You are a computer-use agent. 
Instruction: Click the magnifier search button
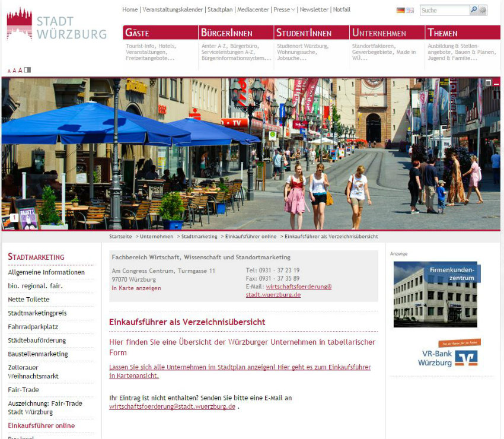[x=474, y=10]
